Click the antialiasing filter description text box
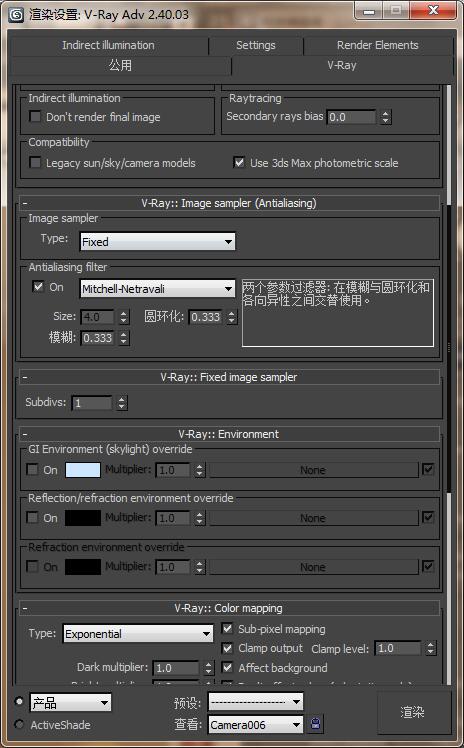The image size is (464, 748). pyautogui.click(x=338, y=312)
